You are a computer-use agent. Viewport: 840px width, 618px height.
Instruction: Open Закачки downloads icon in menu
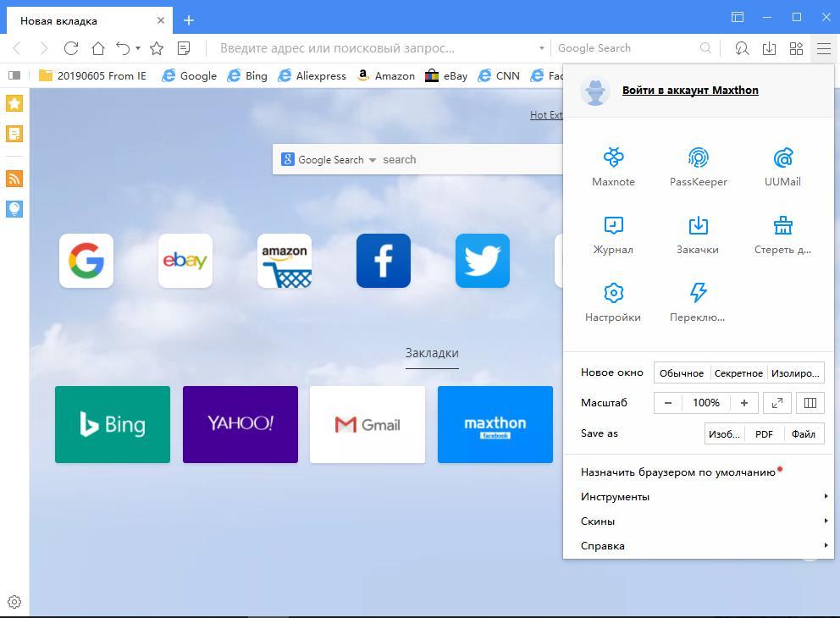tap(698, 235)
